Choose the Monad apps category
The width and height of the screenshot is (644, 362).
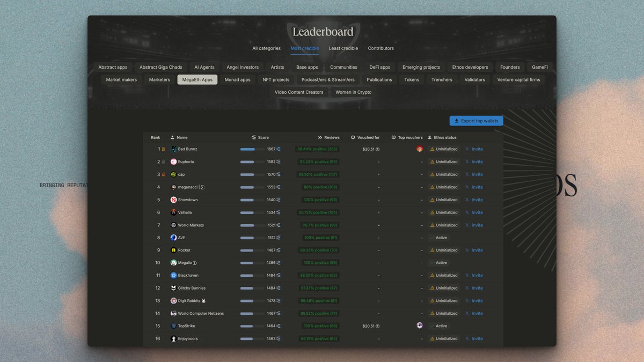coord(238,79)
